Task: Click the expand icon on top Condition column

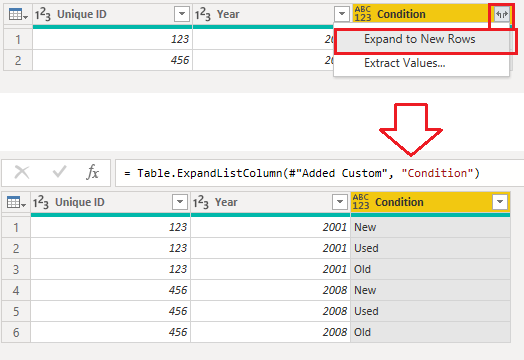Action: click(502, 14)
